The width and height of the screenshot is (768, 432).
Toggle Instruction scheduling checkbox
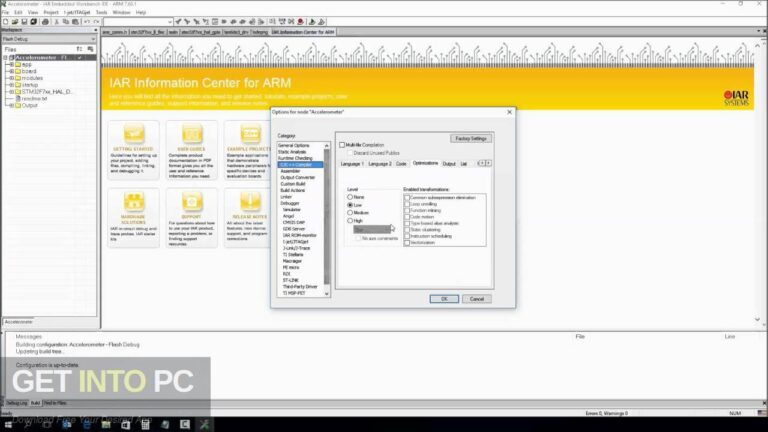pos(407,236)
